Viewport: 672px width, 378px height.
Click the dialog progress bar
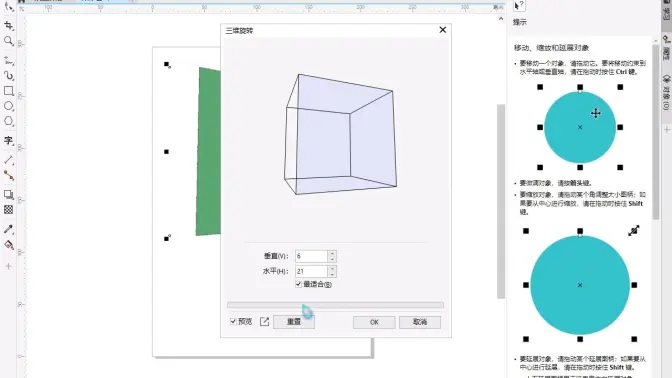point(336,305)
